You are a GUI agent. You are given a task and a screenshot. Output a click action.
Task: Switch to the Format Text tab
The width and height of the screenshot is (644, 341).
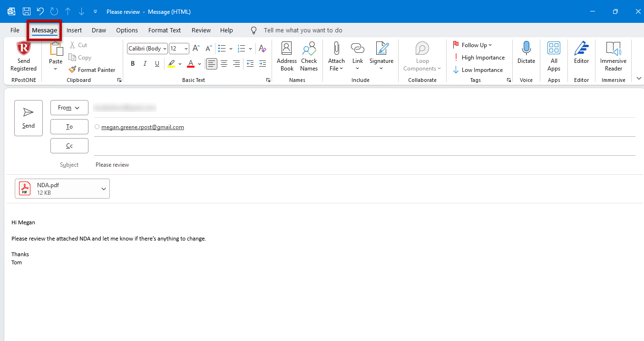165,30
